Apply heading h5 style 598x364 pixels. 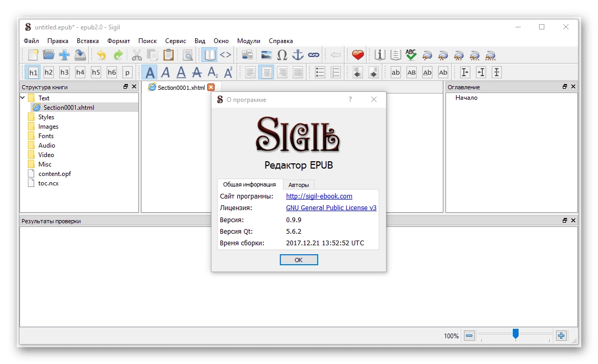[96, 72]
